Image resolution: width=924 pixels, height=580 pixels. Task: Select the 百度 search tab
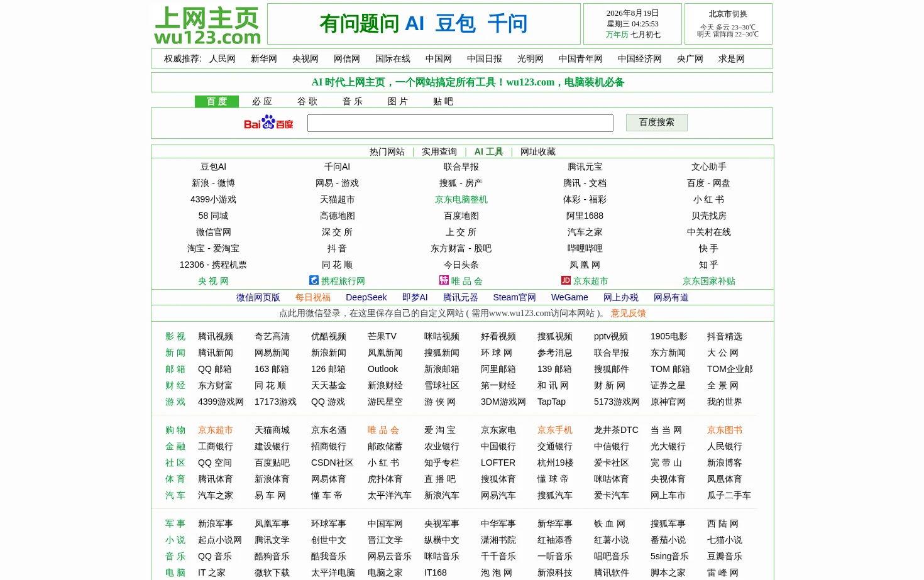[217, 102]
